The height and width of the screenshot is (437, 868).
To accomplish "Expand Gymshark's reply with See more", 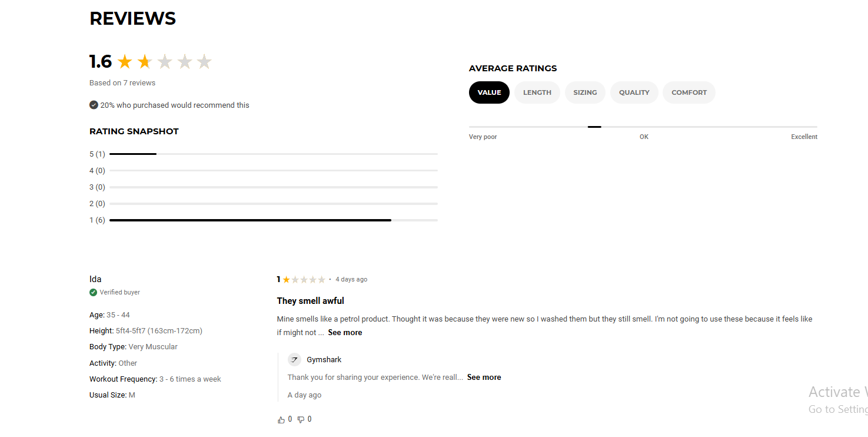I will click(484, 378).
